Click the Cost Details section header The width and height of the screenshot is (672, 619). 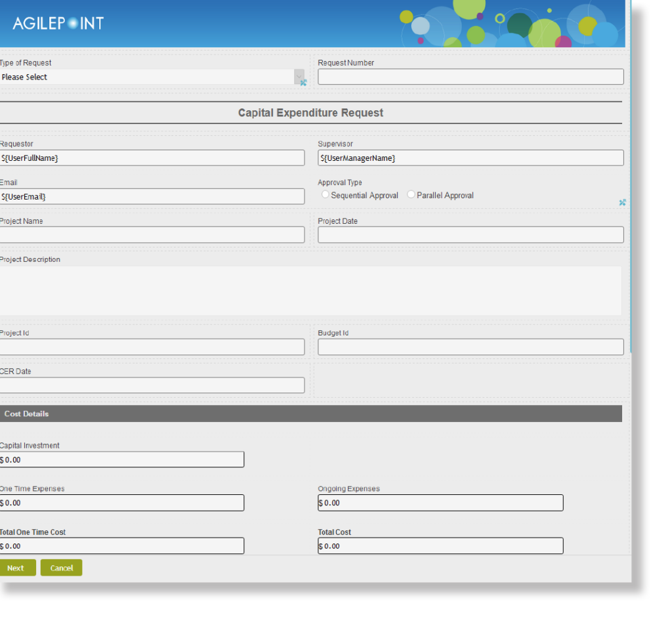coord(310,414)
